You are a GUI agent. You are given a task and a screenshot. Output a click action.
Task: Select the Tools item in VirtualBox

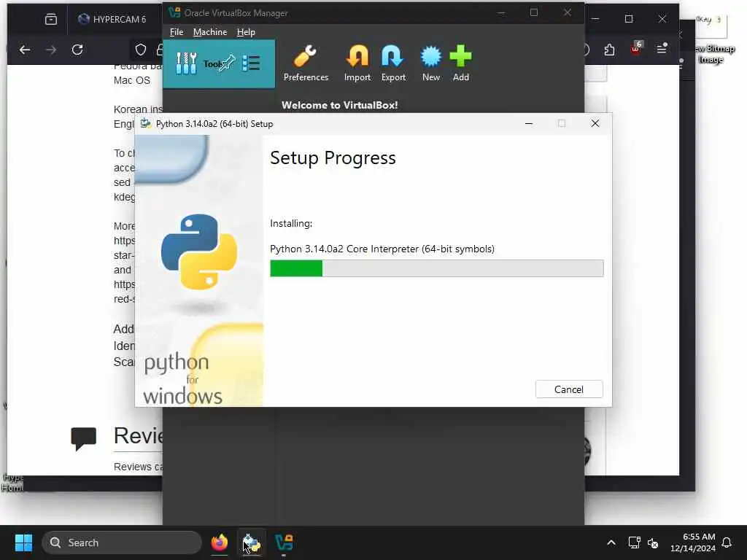pos(219,64)
